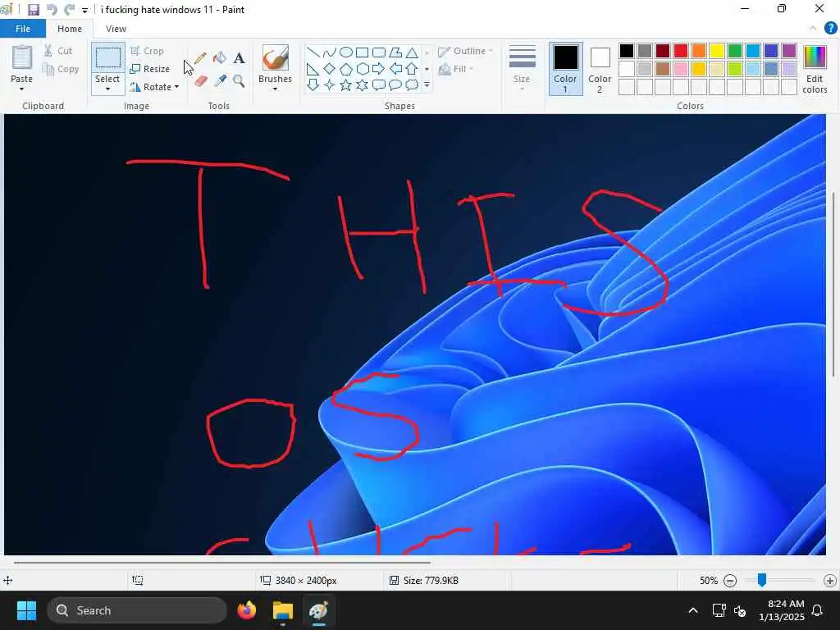Open File Explorer from the taskbar
The image size is (840, 630).
click(283, 610)
